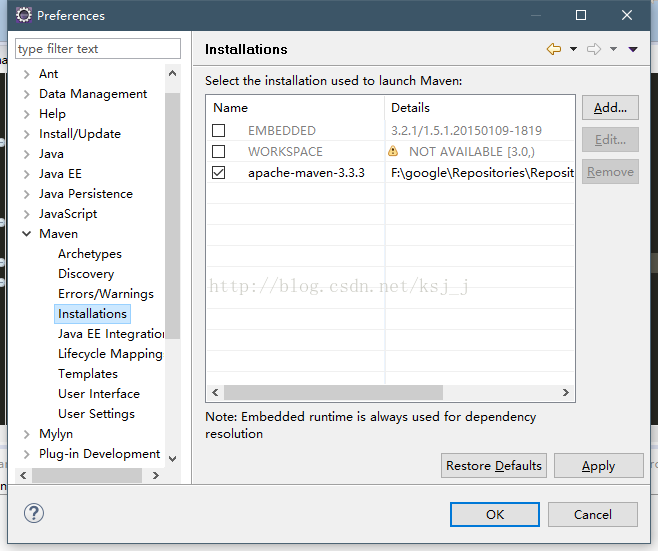Open the back history dropdown arrow

(573, 49)
